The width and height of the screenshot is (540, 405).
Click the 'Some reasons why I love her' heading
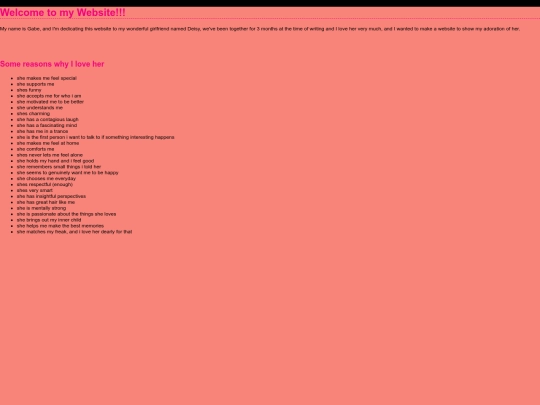52,64
